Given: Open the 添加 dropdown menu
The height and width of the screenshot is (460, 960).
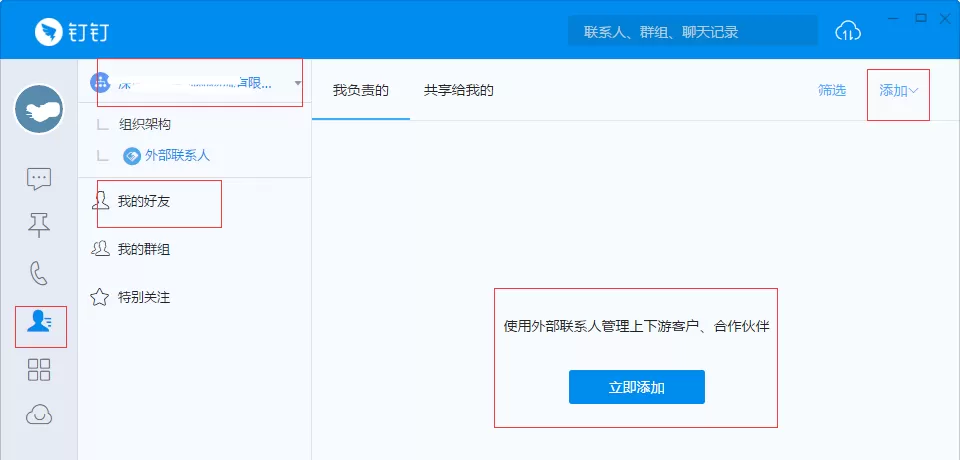Looking at the screenshot, I should (898, 91).
